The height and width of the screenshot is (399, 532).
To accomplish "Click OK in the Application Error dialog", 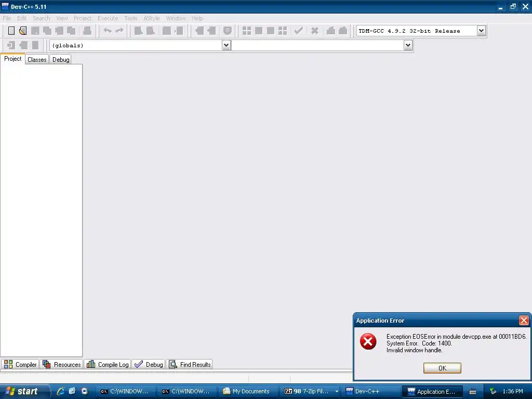I will (442, 368).
